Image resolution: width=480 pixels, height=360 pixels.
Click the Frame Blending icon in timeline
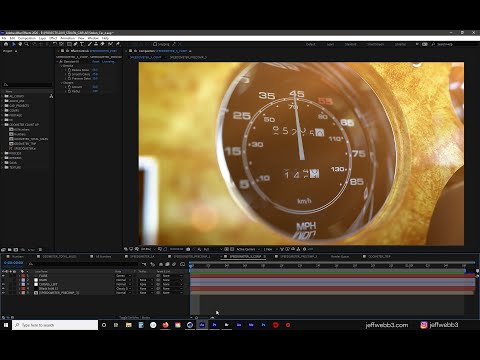click(168, 264)
